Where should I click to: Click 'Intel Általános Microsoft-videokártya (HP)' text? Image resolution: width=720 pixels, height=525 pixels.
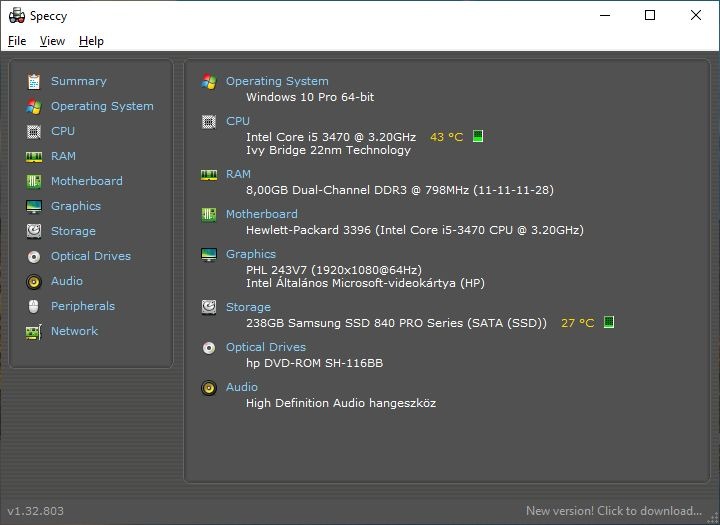click(366, 283)
